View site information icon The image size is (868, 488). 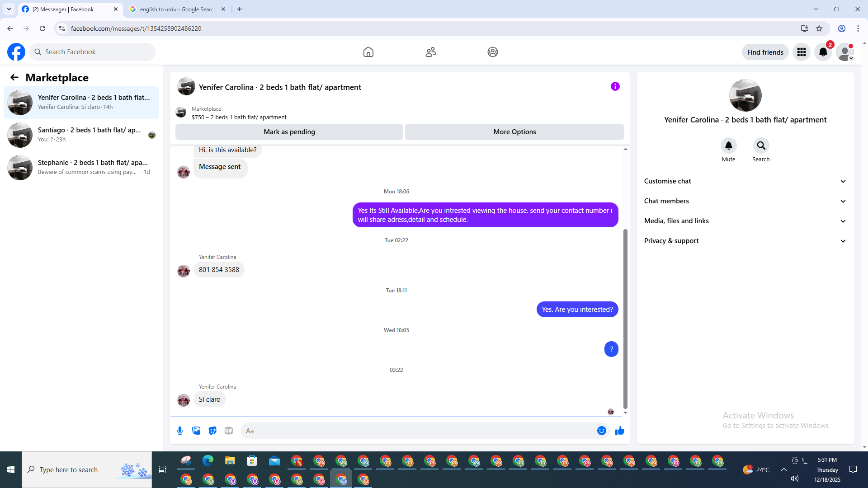(62, 28)
